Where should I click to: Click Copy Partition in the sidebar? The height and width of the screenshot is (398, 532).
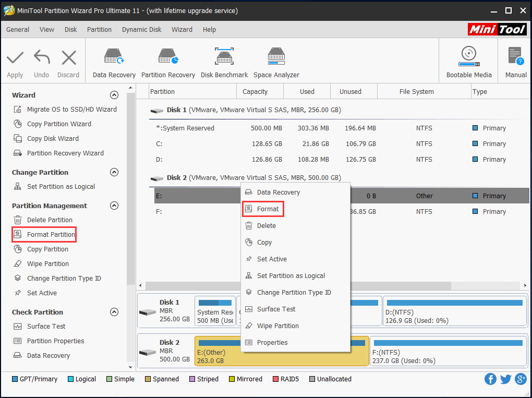(41, 249)
